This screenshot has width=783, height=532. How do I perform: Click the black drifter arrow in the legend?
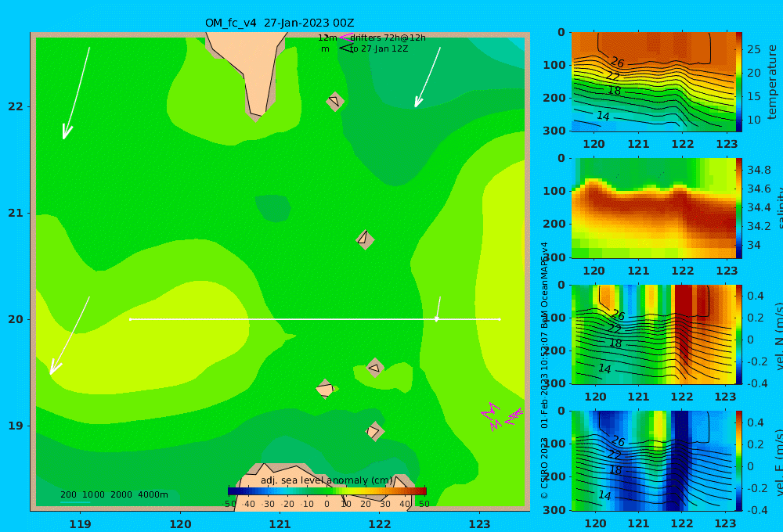tap(345, 49)
